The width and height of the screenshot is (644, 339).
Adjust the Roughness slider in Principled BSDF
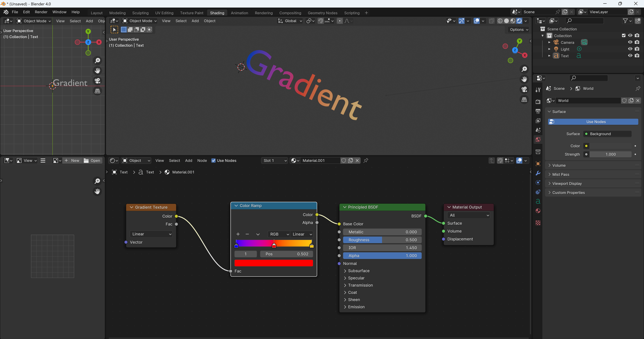[x=382, y=240]
